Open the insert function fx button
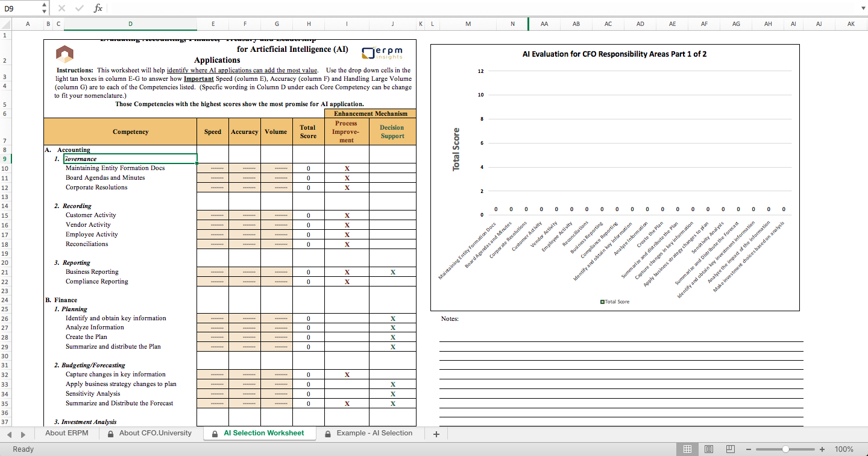Viewport: 868px width, 456px height. 98,8
